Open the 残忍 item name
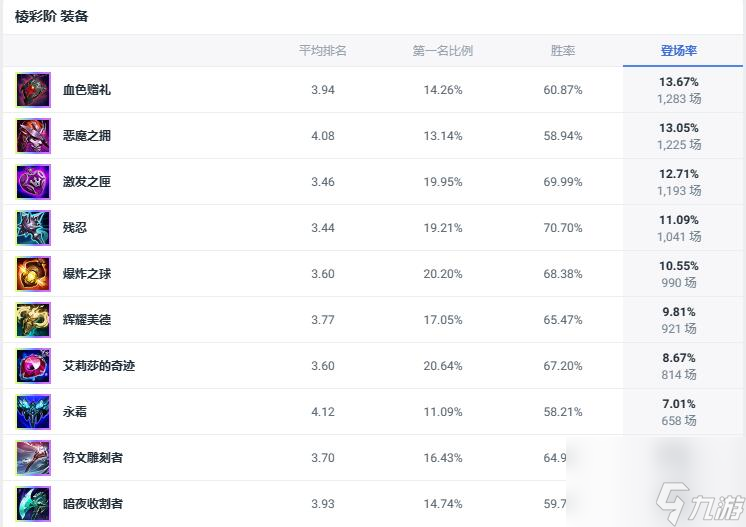The image size is (746, 527). point(75,228)
